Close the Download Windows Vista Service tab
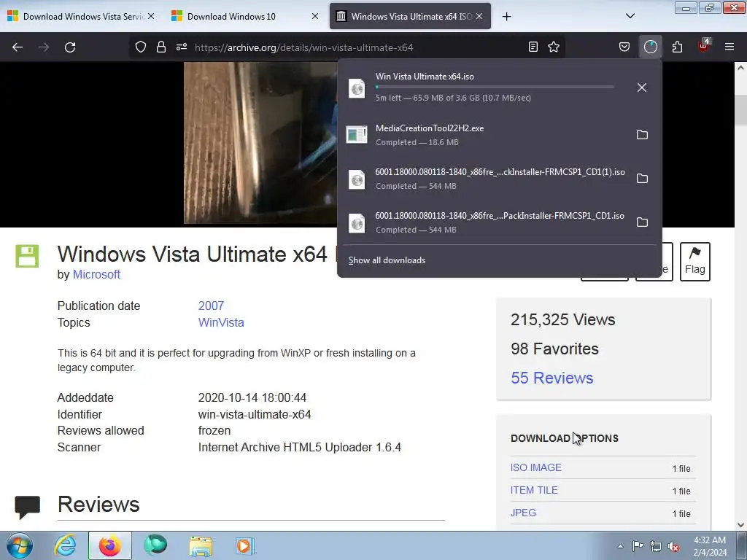 click(x=151, y=16)
